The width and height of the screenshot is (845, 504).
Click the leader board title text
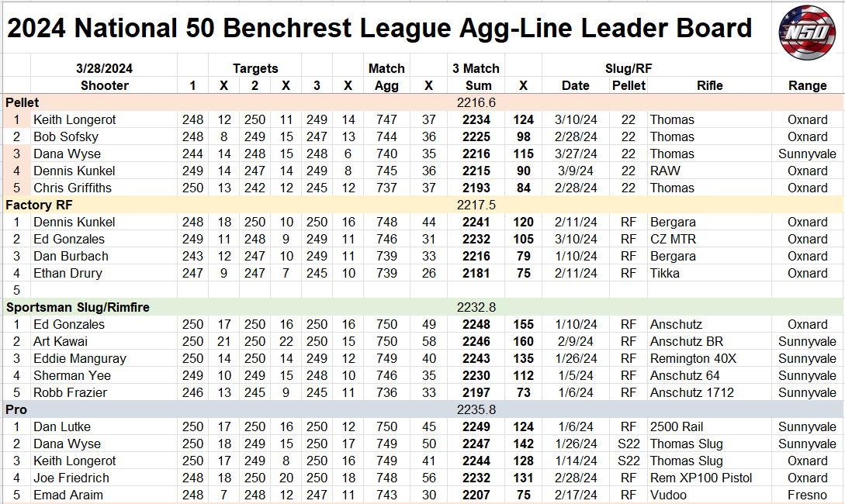coord(380,29)
